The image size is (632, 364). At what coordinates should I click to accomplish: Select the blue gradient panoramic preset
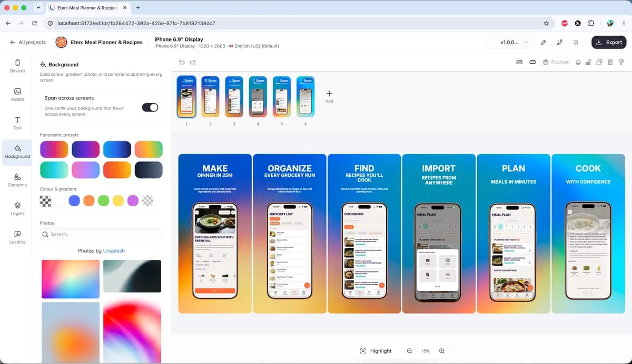[x=117, y=149]
